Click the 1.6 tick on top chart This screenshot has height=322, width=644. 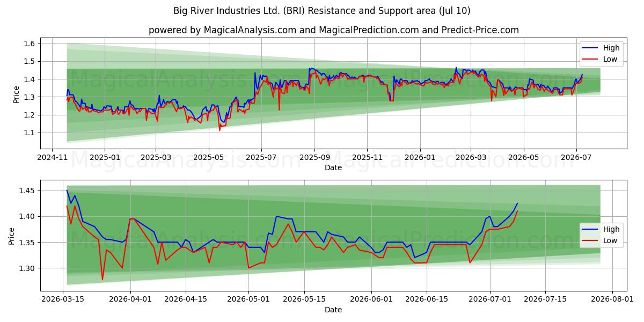[30, 43]
